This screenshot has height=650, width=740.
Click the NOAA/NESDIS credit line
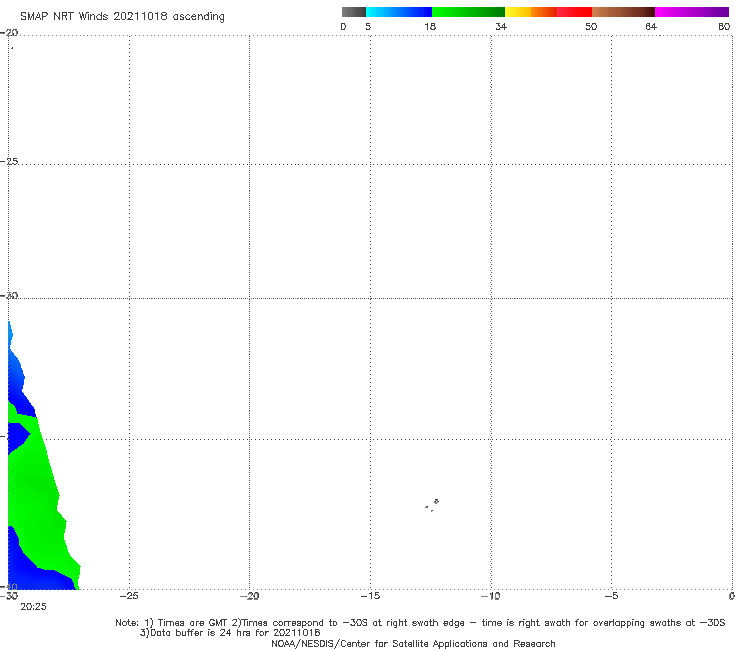[x=413, y=643]
